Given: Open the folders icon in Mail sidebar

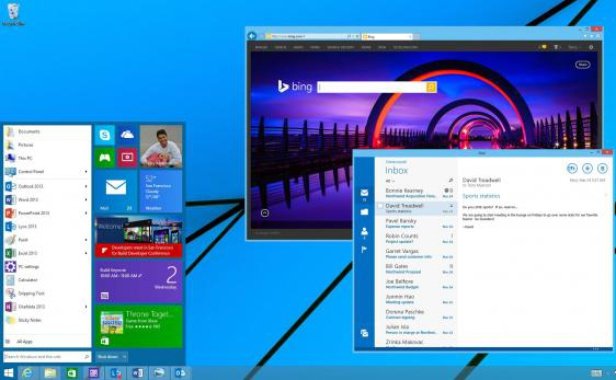Looking at the screenshot, I should (364, 212).
